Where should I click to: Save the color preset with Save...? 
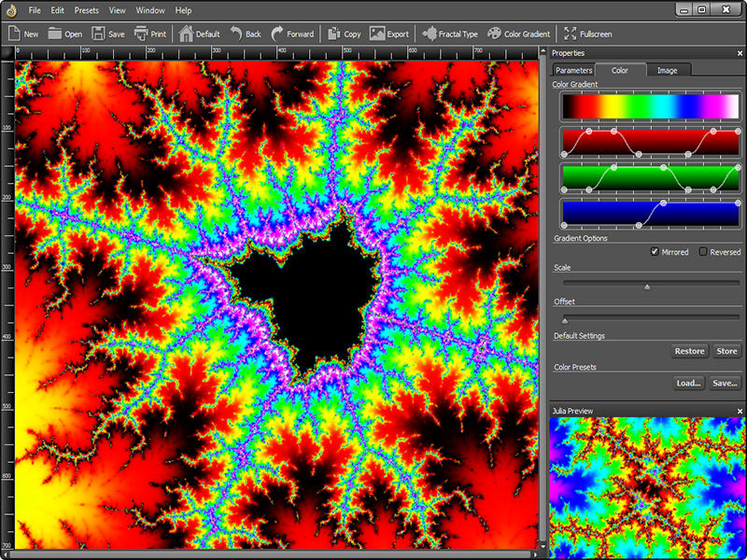(x=726, y=384)
